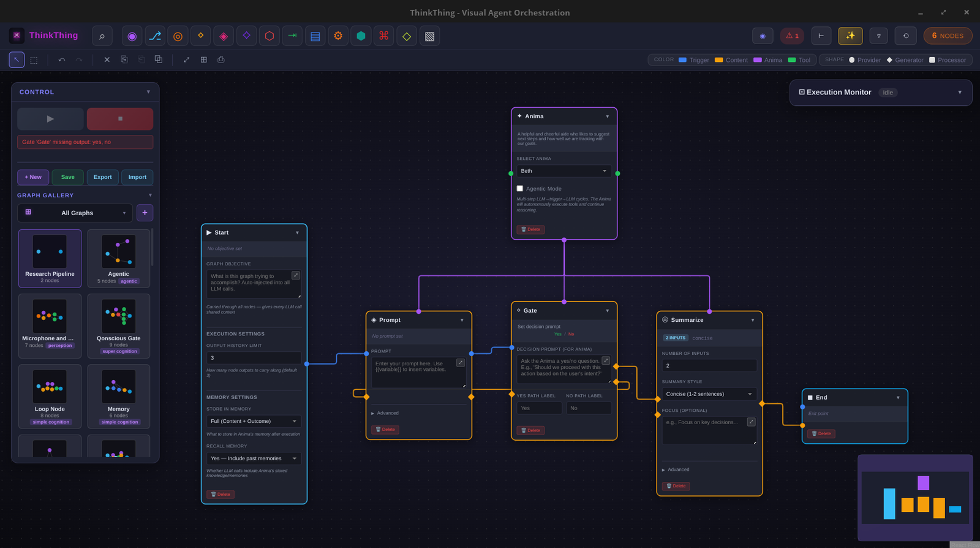
Task: Toggle the Generator shape legend
Action: pos(905,60)
